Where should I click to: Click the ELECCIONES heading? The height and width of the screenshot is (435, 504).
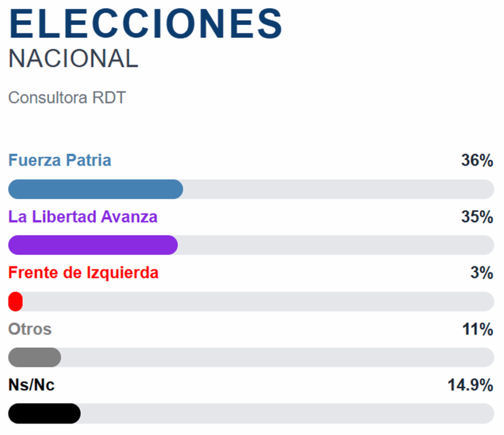146,24
